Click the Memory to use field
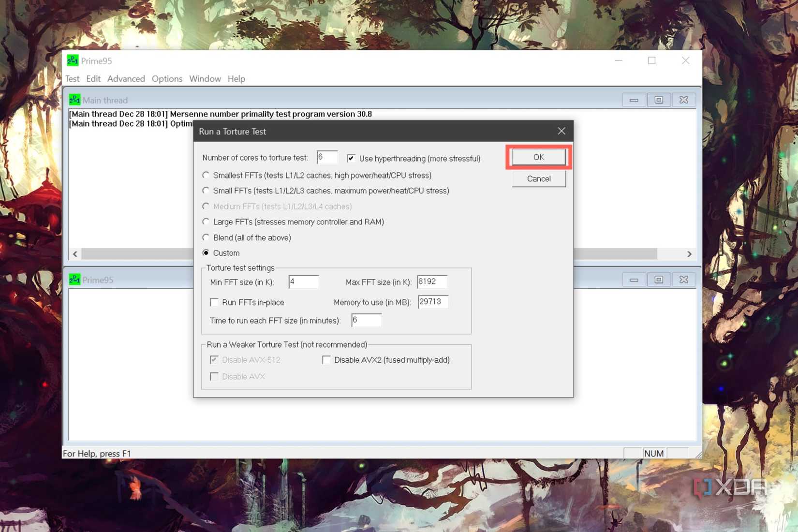The image size is (798, 532). pyautogui.click(x=433, y=302)
